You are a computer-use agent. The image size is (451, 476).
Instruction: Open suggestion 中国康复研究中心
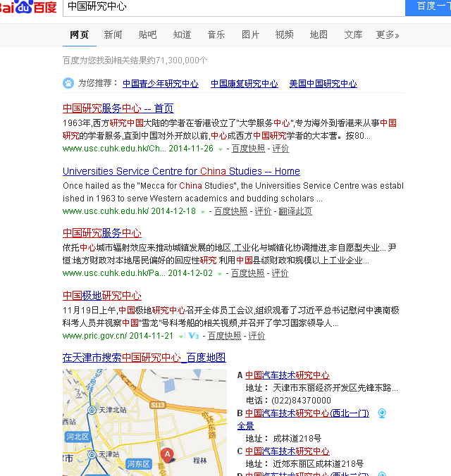point(245,84)
